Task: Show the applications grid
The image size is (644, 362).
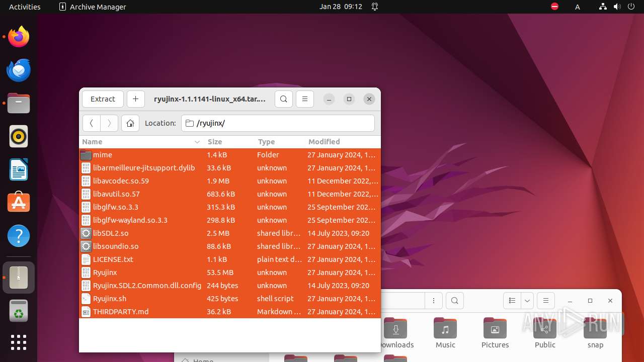Action: coord(19,342)
